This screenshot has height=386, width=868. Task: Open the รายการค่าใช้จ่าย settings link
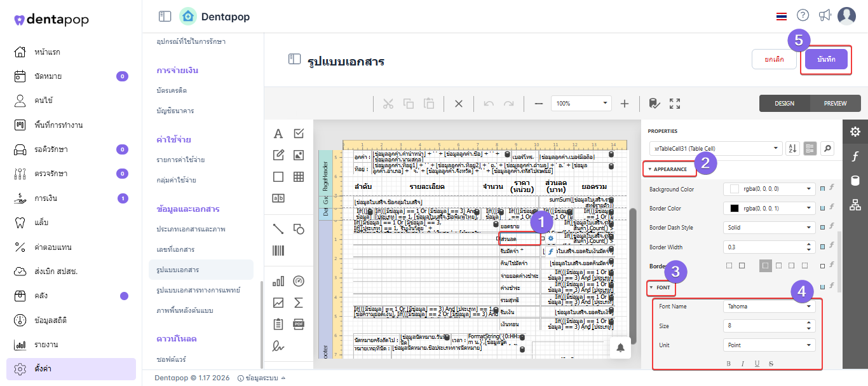(x=180, y=160)
